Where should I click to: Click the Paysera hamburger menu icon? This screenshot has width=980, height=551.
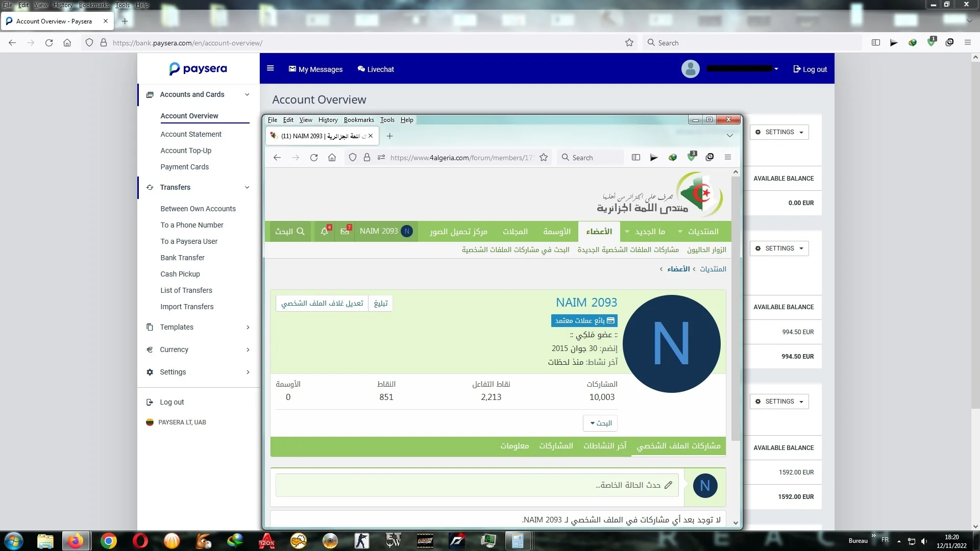click(x=271, y=68)
